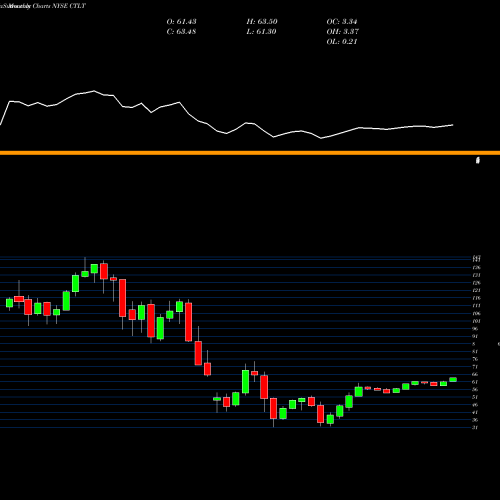Click the 61 price axis label
Viewport: 500px width, 500px height.
475,382
